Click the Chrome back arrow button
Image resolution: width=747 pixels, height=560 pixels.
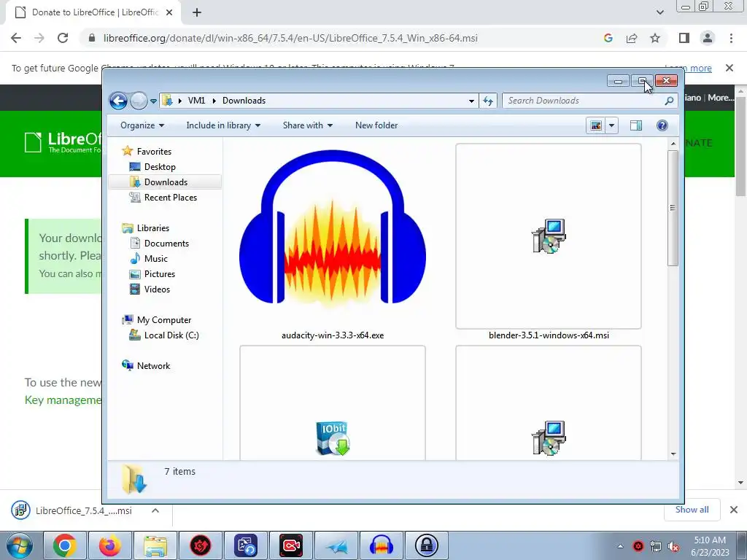tap(16, 38)
